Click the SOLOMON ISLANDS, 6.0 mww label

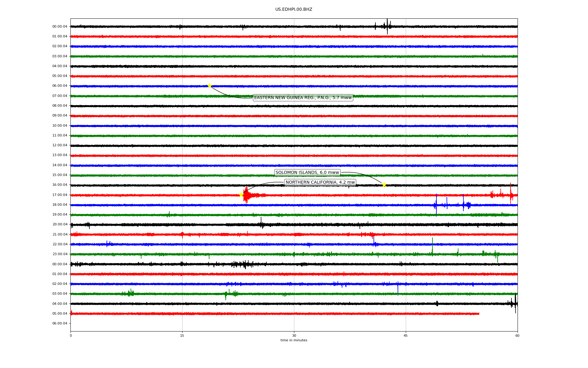[307, 173]
